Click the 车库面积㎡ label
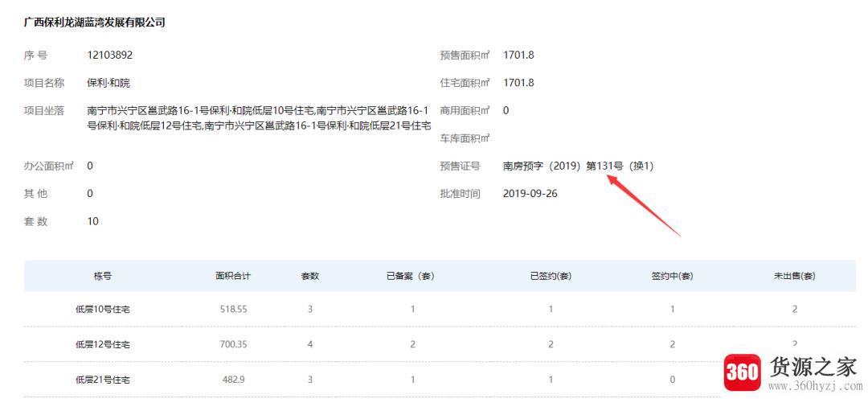The width and height of the screenshot is (868, 415). [465, 138]
